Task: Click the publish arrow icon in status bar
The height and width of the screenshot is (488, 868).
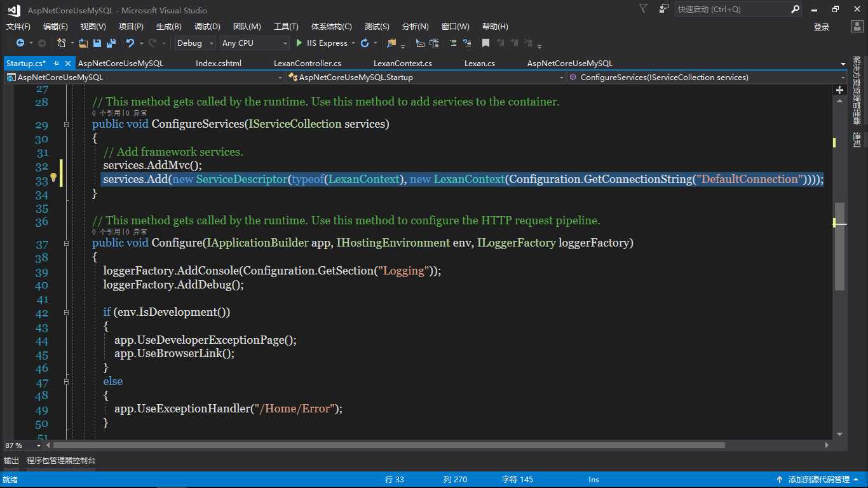Action: (779, 480)
